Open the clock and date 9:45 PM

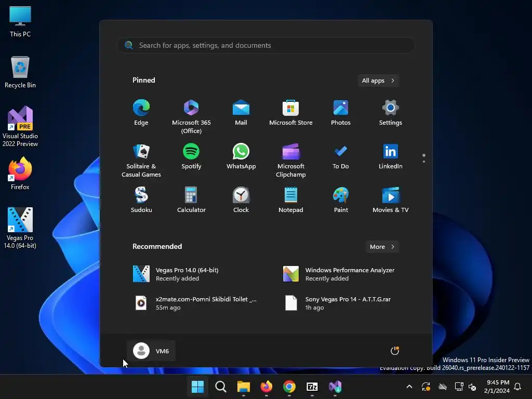click(497, 387)
